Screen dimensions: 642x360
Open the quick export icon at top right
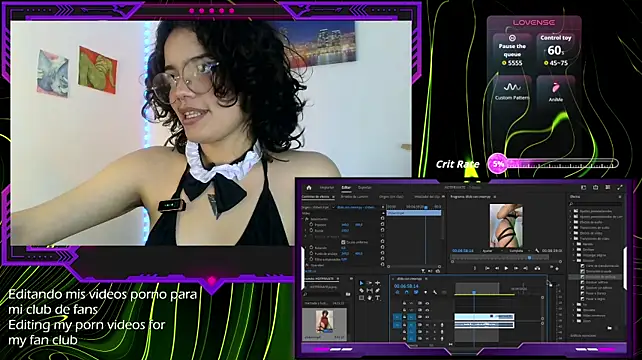point(596,188)
